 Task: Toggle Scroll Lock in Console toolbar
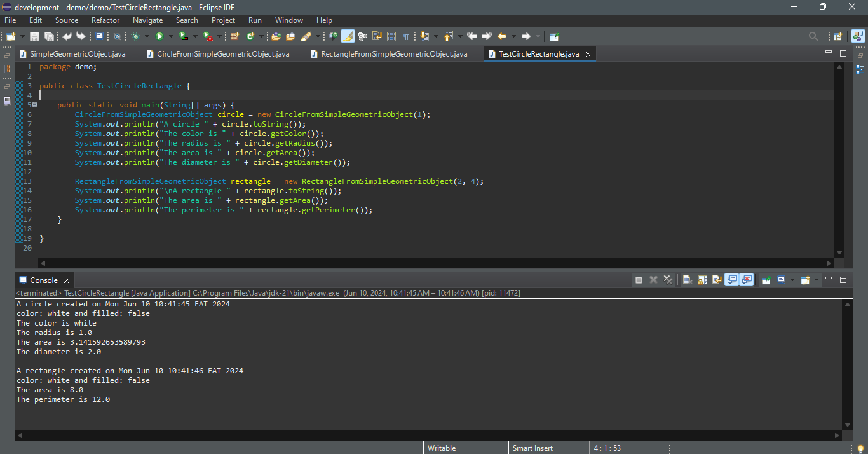[702, 280]
